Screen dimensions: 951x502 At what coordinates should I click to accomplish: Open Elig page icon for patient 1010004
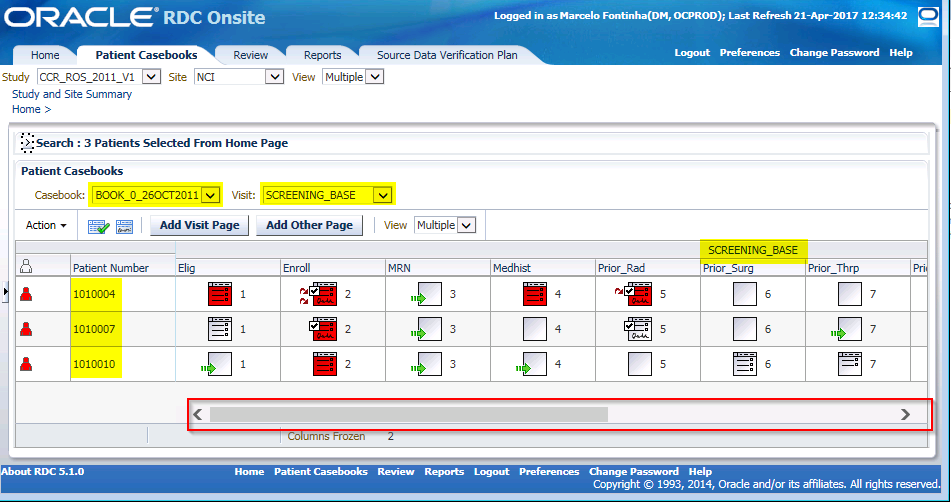(220, 294)
